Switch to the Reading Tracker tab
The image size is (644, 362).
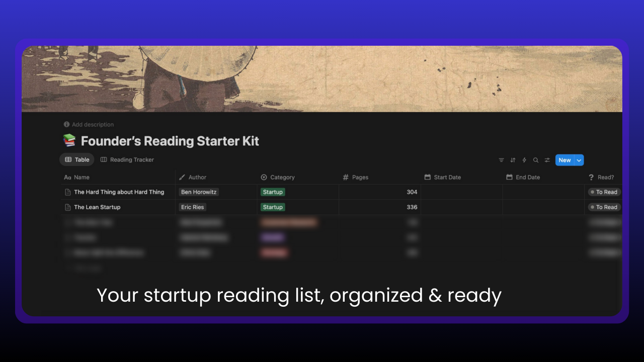pyautogui.click(x=127, y=160)
